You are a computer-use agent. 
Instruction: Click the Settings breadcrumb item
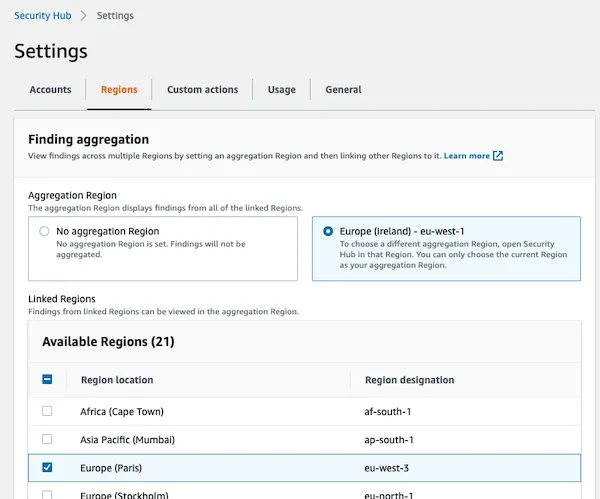point(115,16)
